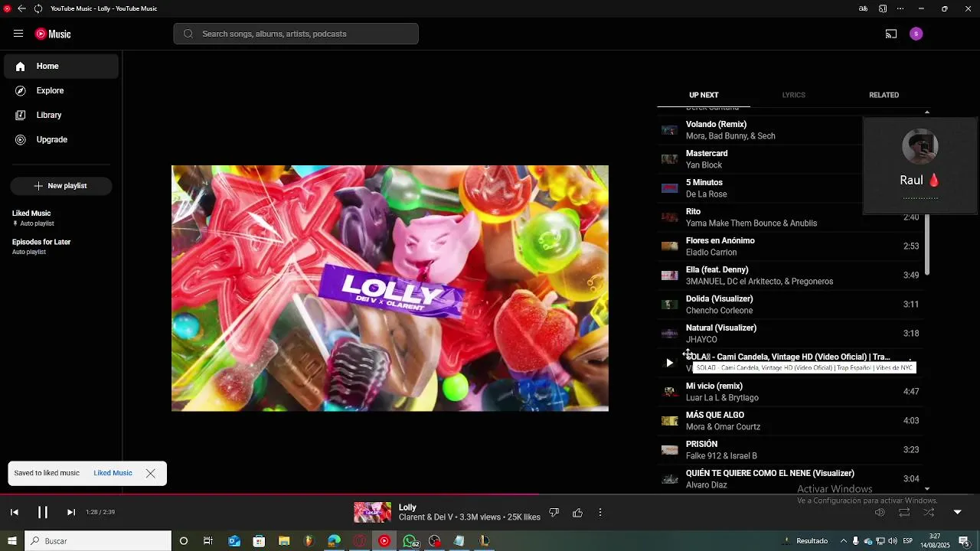This screenshot has width=980, height=551.
Task: Switch to the LYRICS tab
Action: tap(793, 95)
